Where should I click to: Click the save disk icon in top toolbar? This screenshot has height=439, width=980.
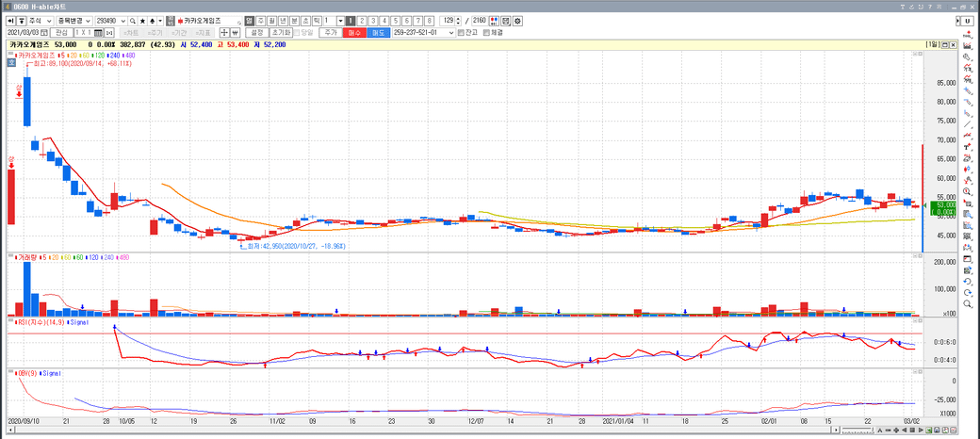pyautogui.click(x=507, y=20)
